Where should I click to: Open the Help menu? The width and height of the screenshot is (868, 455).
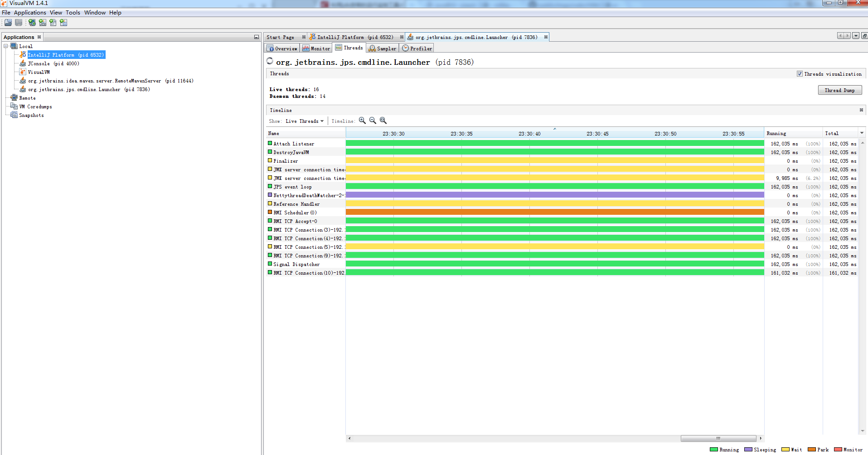click(x=115, y=13)
